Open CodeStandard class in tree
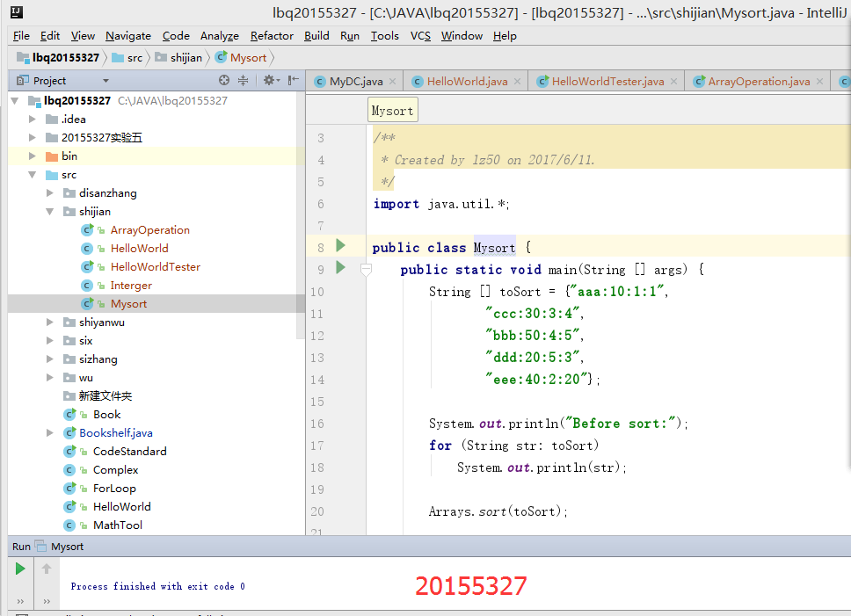Screen dimensions: 851x616 click(x=130, y=451)
